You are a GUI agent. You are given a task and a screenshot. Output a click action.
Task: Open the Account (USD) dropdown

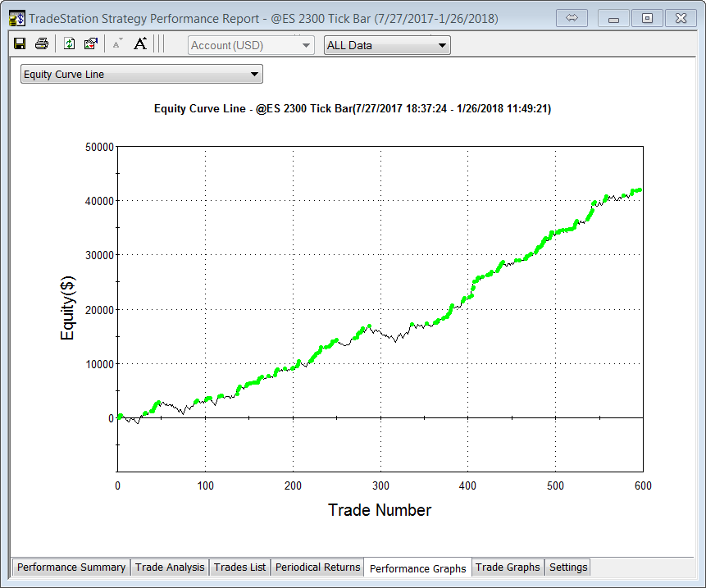[251, 45]
